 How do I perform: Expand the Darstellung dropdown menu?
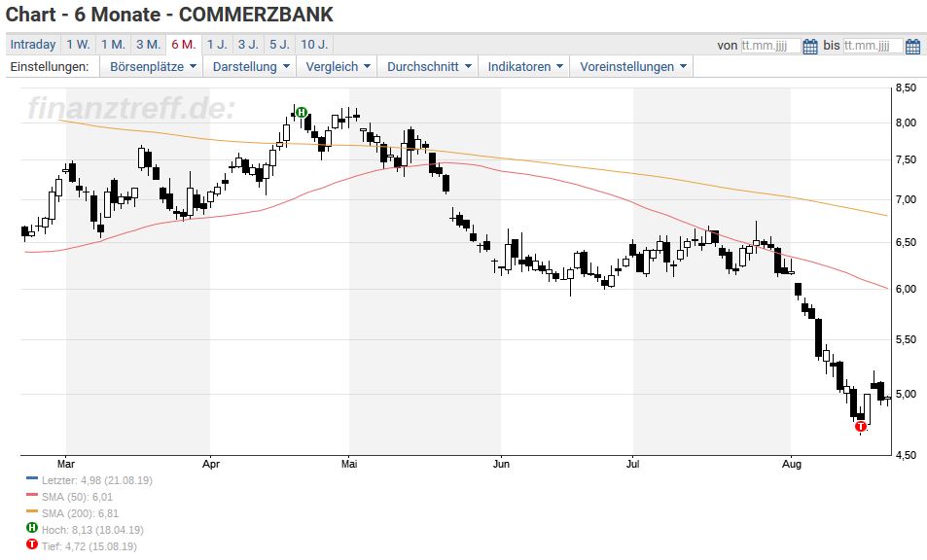(251, 67)
